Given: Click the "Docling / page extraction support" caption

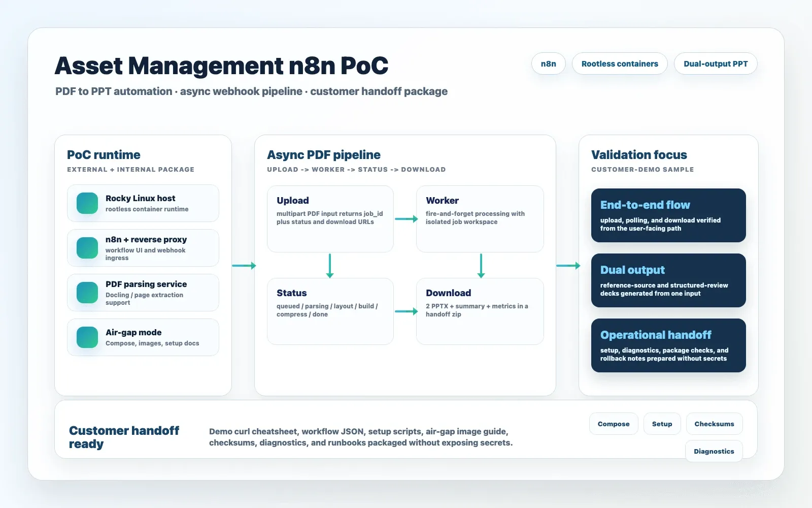Looking at the screenshot, I should [144, 299].
